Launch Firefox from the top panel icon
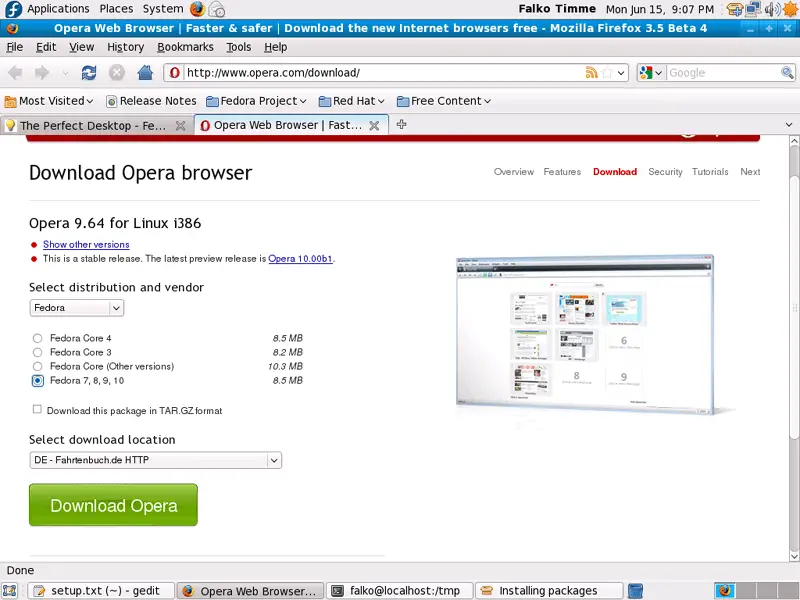The width and height of the screenshot is (800, 600). (197, 9)
